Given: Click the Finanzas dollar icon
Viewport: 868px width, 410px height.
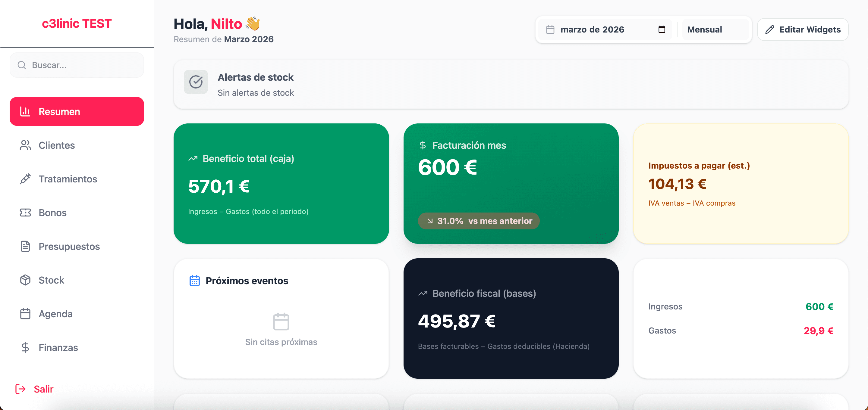Looking at the screenshot, I should coord(25,347).
